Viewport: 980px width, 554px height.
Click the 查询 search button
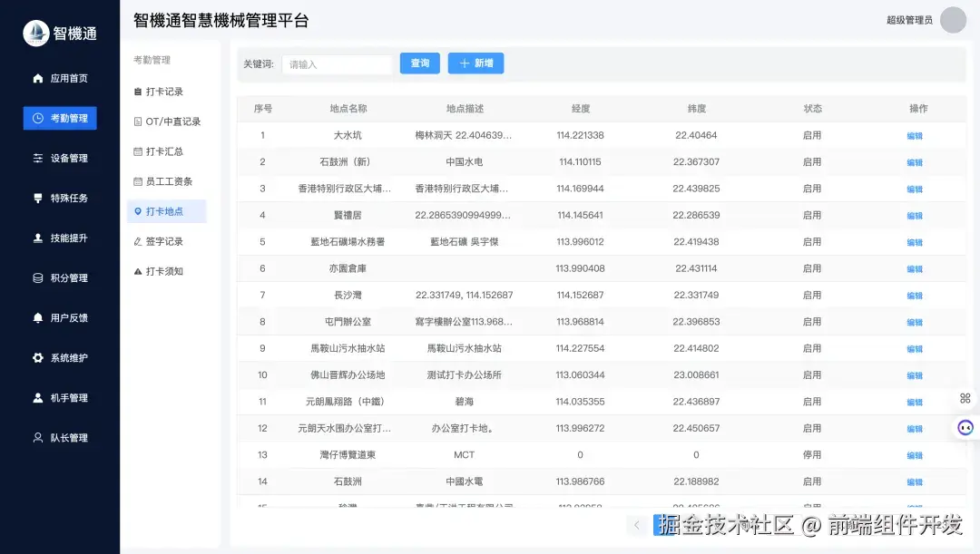click(x=419, y=63)
